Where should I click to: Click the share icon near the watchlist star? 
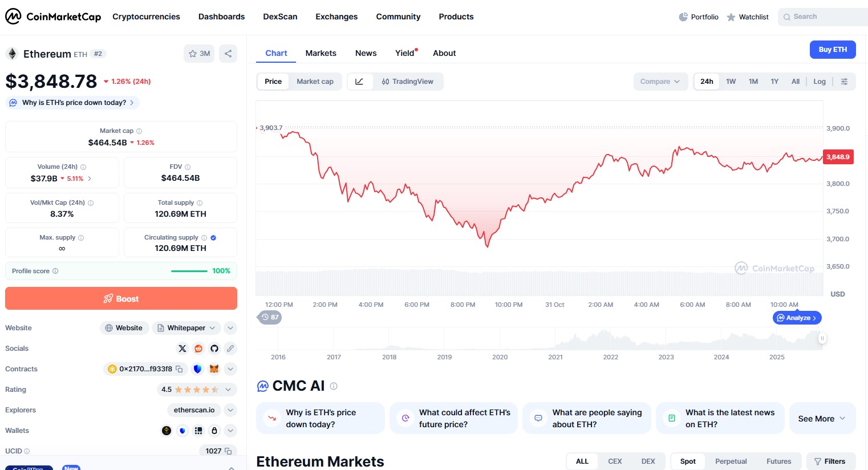coord(228,53)
